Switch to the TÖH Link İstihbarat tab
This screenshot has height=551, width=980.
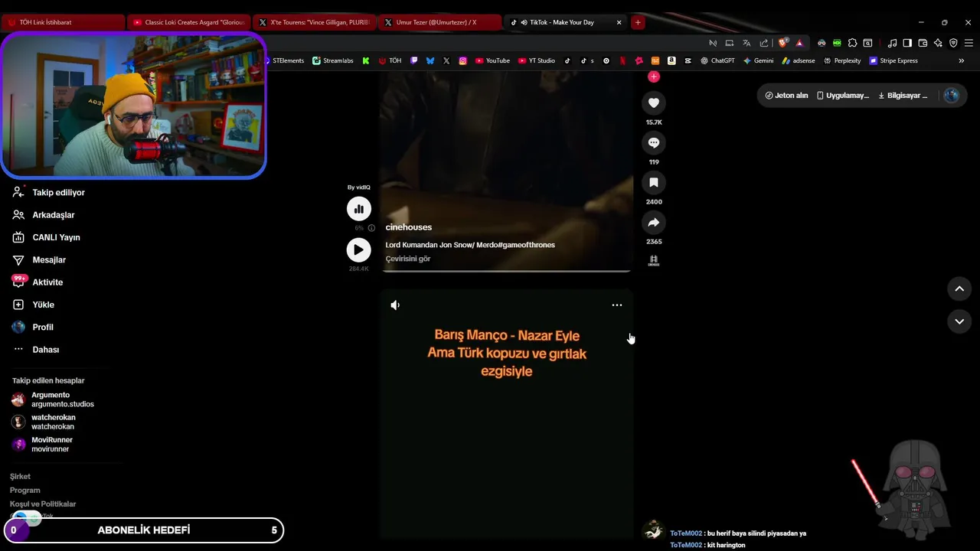63,22
